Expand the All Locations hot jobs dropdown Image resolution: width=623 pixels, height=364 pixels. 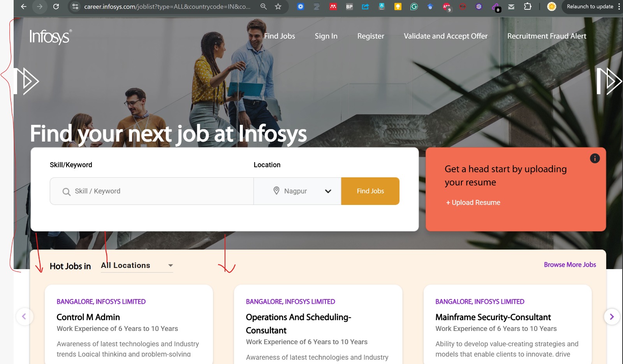coord(137,266)
